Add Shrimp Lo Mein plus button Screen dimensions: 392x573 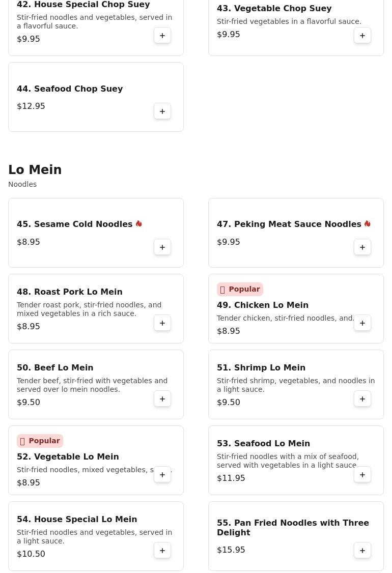coord(362,398)
